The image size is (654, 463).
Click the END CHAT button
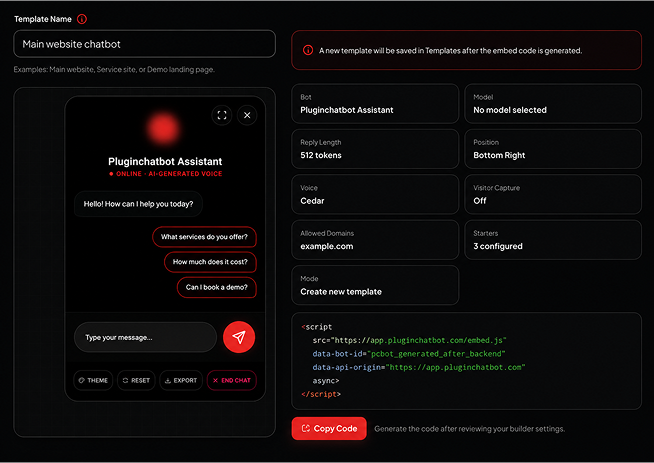tap(231, 380)
